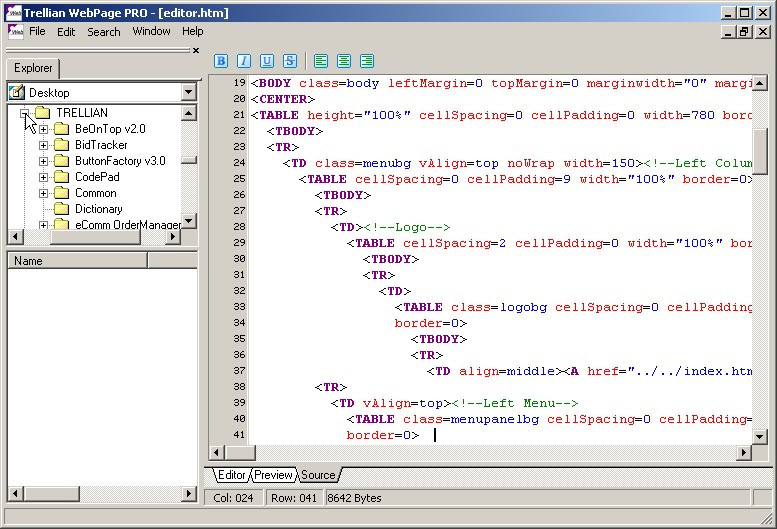Open the Desktop location dropdown
The width and height of the screenshot is (777, 529).
[188, 92]
